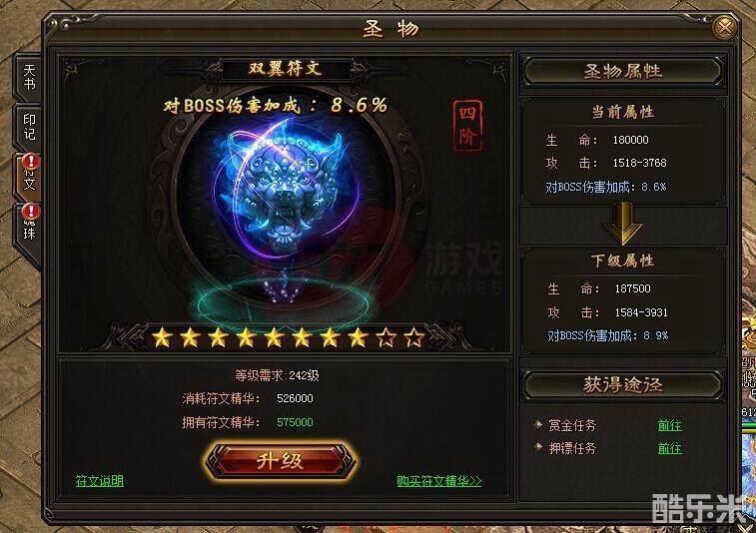
Task: Open the 符文说明 link
Action: coord(100,480)
